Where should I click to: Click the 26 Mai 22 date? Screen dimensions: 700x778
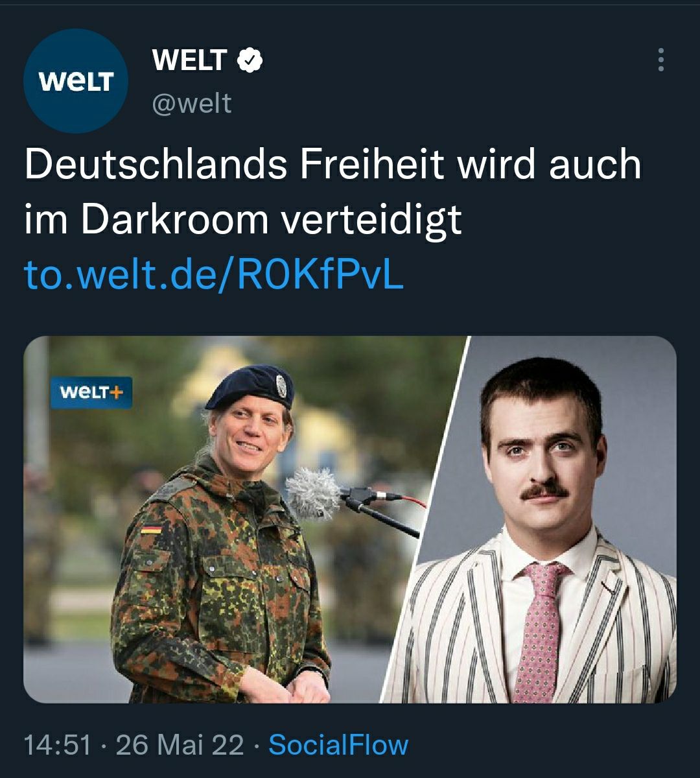coord(180,745)
